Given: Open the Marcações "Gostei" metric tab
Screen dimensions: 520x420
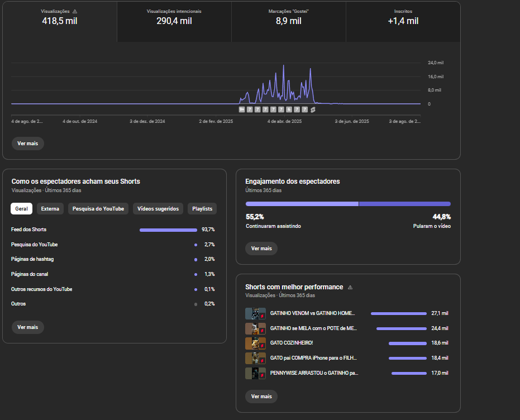Looking at the screenshot, I should coord(289,22).
